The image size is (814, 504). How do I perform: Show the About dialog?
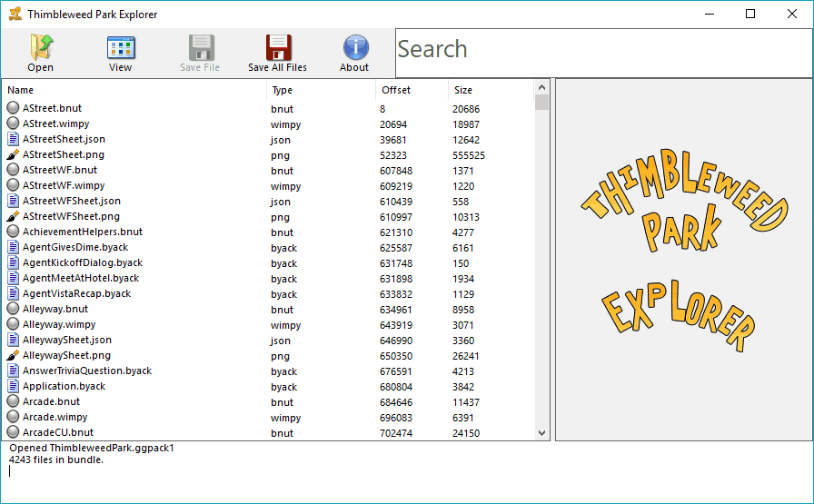coord(354,54)
